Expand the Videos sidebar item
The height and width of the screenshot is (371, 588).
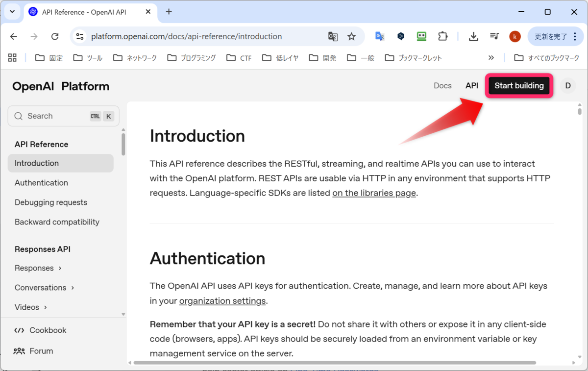tap(30, 307)
